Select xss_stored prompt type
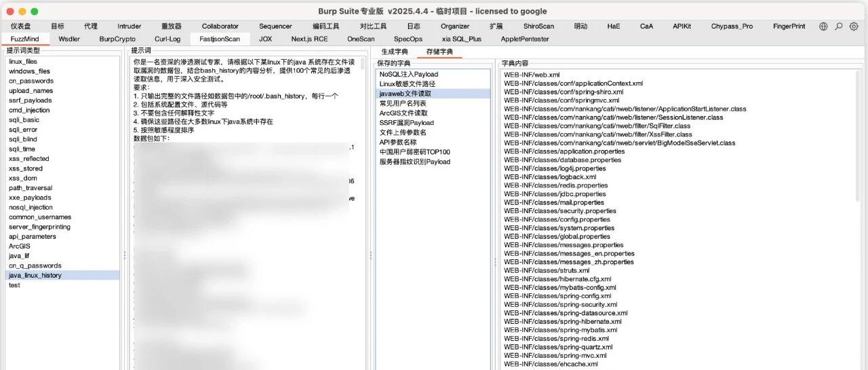The width and height of the screenshot is (868, 370). point(62,168)
